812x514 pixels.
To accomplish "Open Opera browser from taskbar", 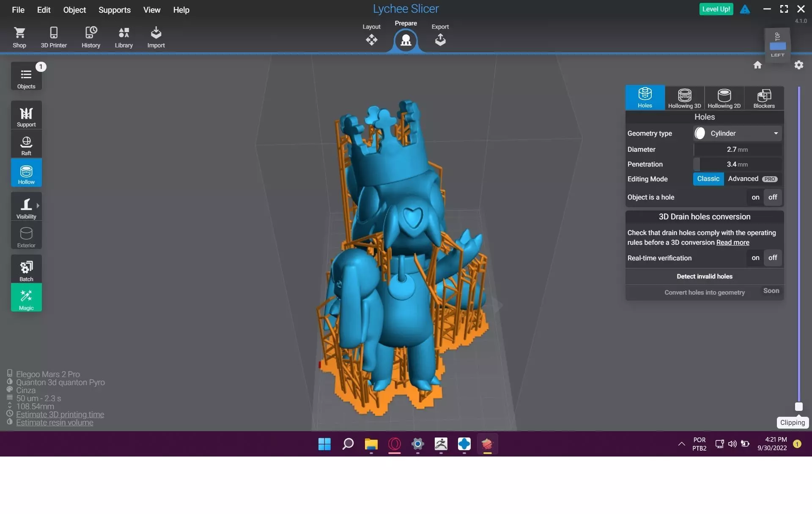I will (394, 444).
